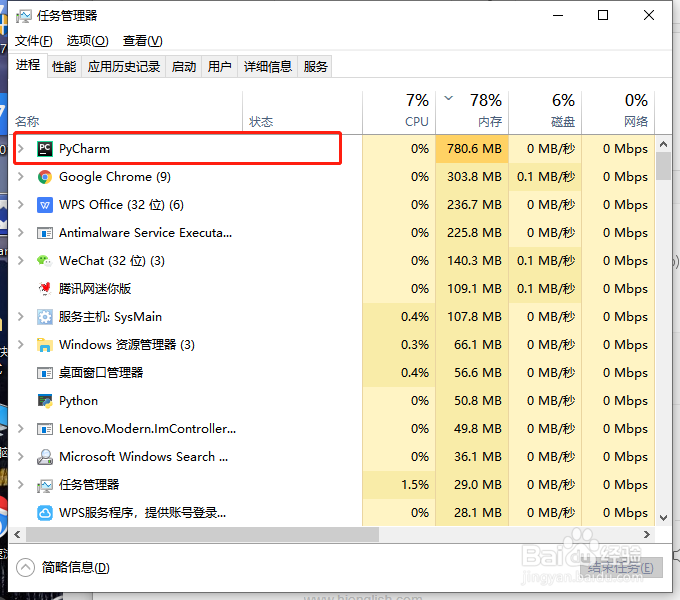Screen dimensions: 680x600
Task: Switch to the 性能 tab
Action: 64,67
